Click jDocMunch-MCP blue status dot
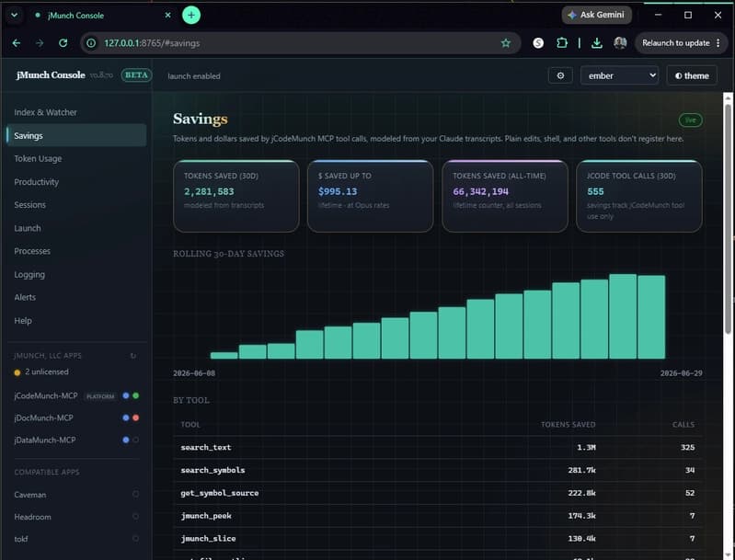 [x=126, y=417]
